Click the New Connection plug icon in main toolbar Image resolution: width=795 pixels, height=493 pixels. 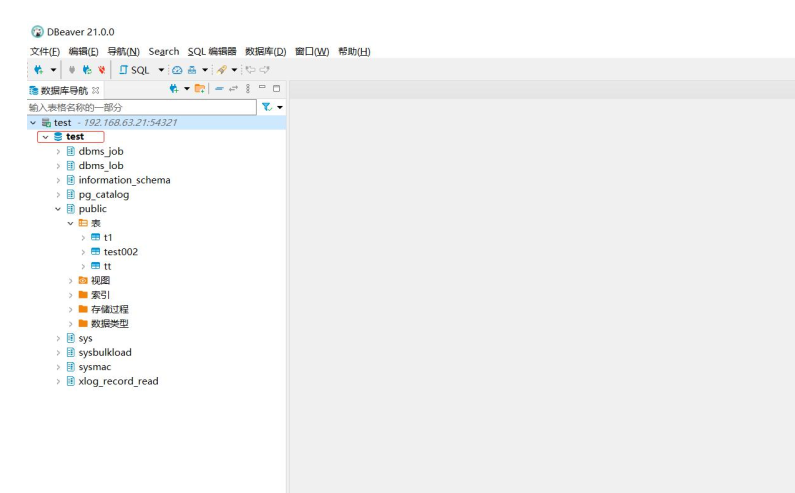pos(39,70)
